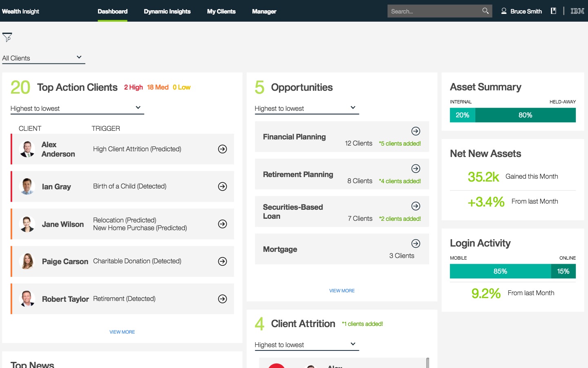
Task: Click Jane Wilson's avatar photo
Action: click(x=27, y=224)
